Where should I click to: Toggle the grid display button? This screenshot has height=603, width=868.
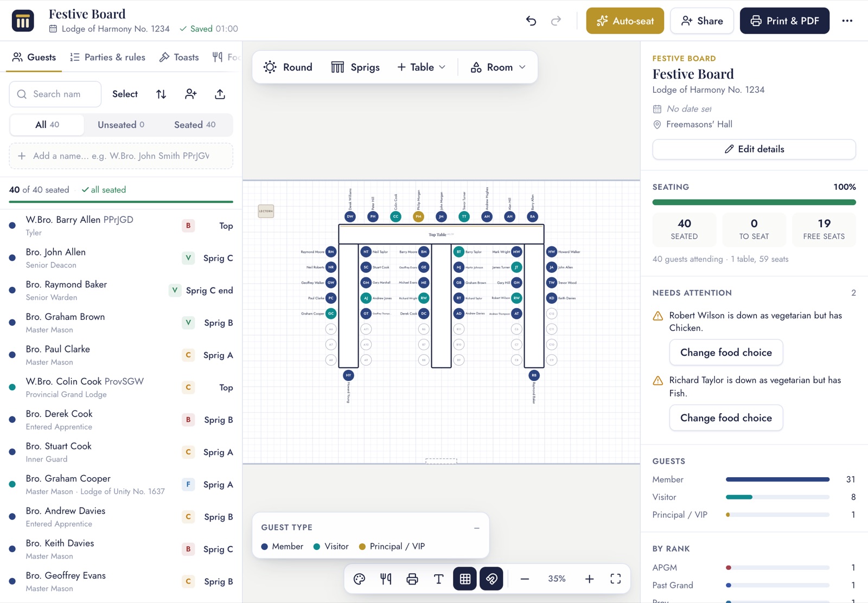point(465,579)
